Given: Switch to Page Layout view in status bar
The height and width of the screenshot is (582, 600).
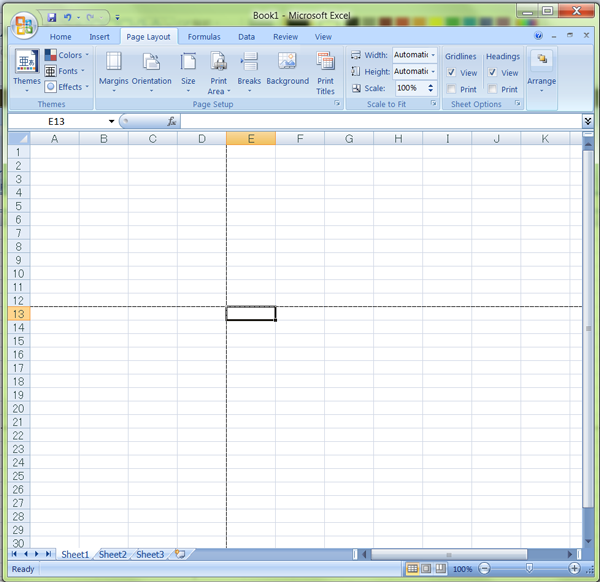Looking at the screenshot, I should [426, 569].
